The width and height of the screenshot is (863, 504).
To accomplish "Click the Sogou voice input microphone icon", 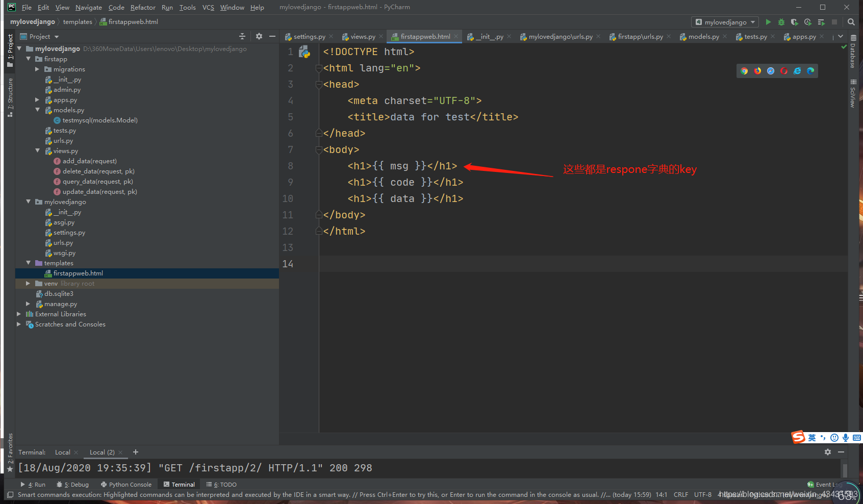I will (845, 438).
